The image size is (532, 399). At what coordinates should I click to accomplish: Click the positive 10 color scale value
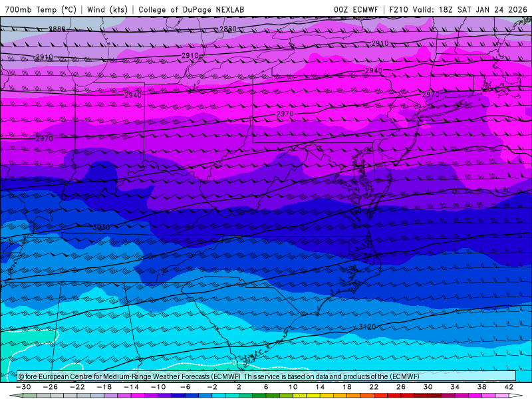pos(293,387)
